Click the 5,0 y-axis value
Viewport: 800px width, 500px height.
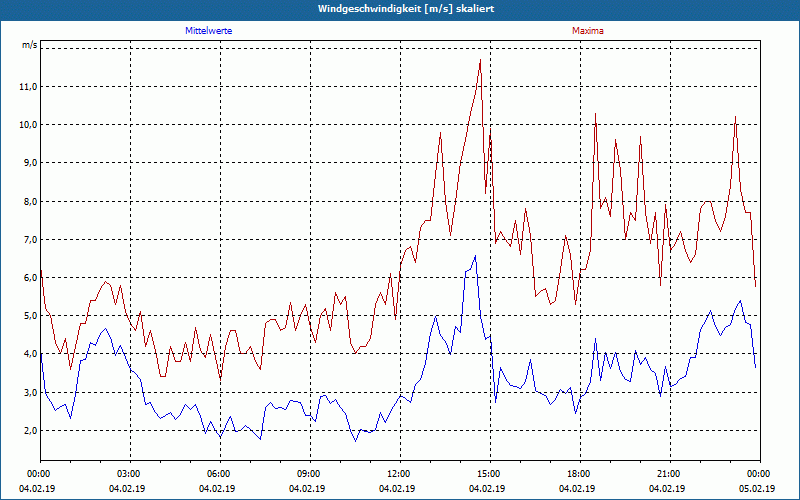30,316
